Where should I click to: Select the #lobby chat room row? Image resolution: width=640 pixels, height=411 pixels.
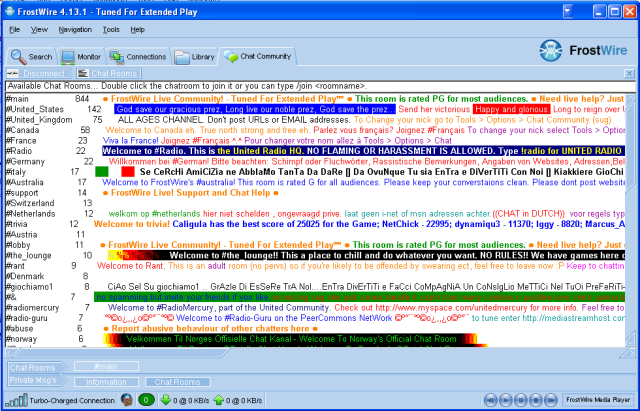pos(315,245)
